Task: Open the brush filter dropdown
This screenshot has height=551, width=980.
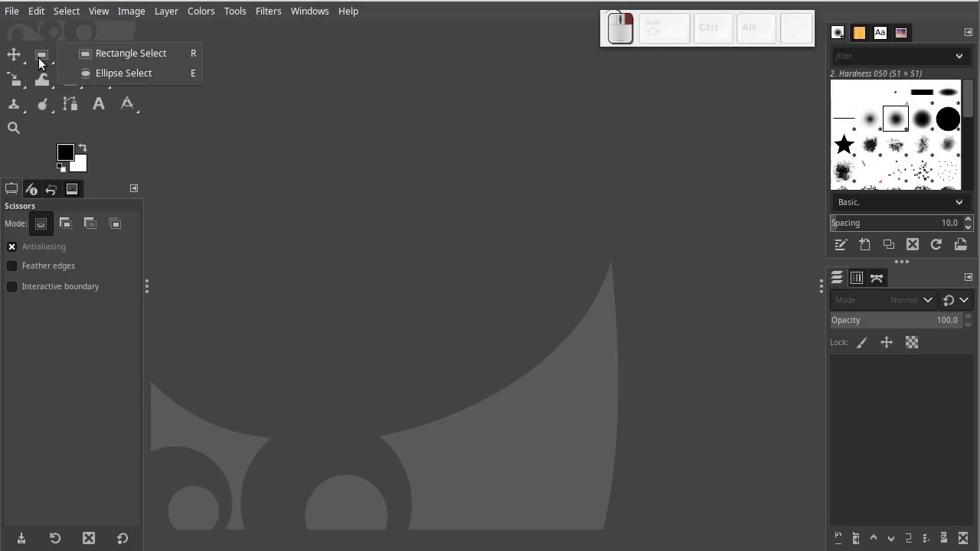Action: (959, 56)
